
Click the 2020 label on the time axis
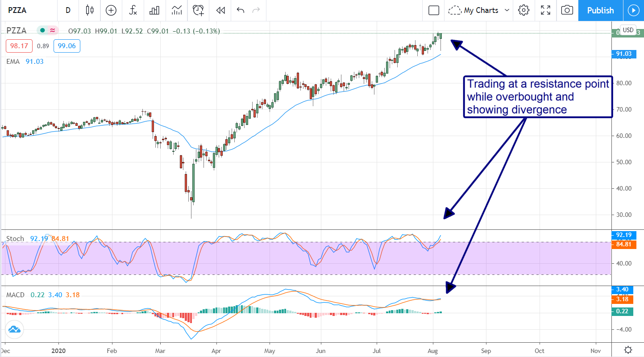(59, 350)
